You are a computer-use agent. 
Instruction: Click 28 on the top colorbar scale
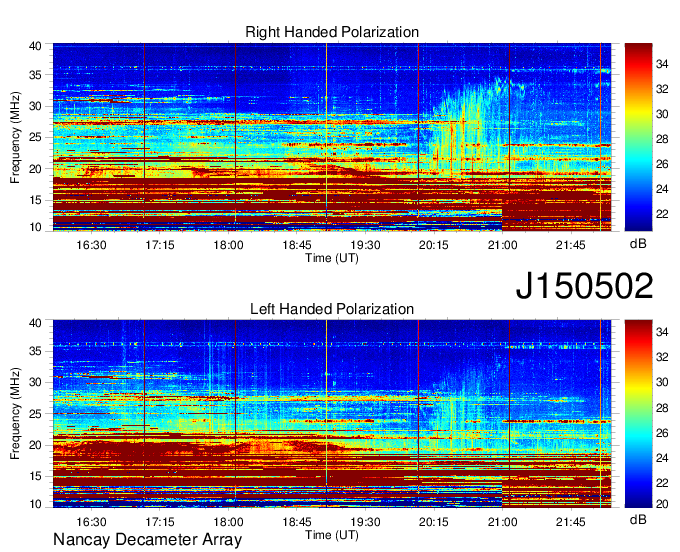point(662,139)
